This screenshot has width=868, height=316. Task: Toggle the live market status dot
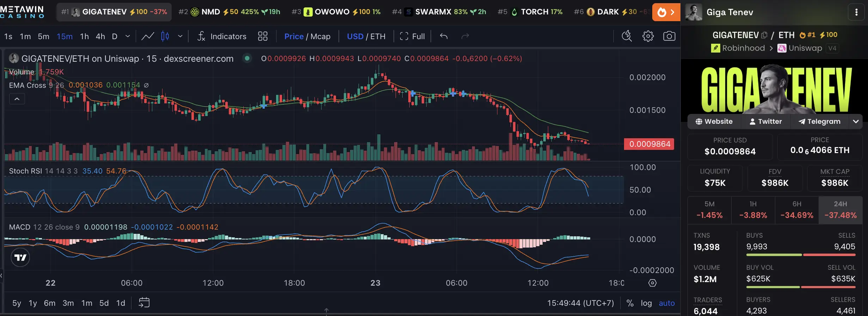(247, 58)
